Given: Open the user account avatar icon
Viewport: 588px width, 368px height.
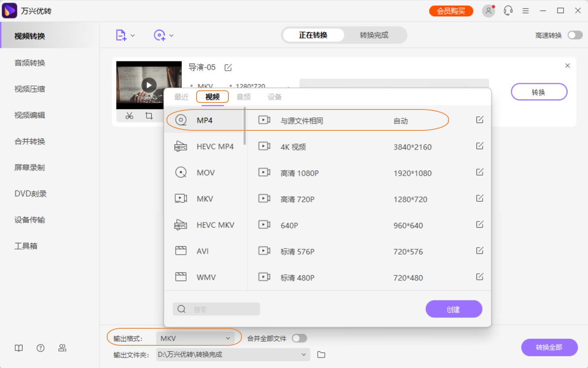Looking at the screenshot, I should (x=488, y=10).
